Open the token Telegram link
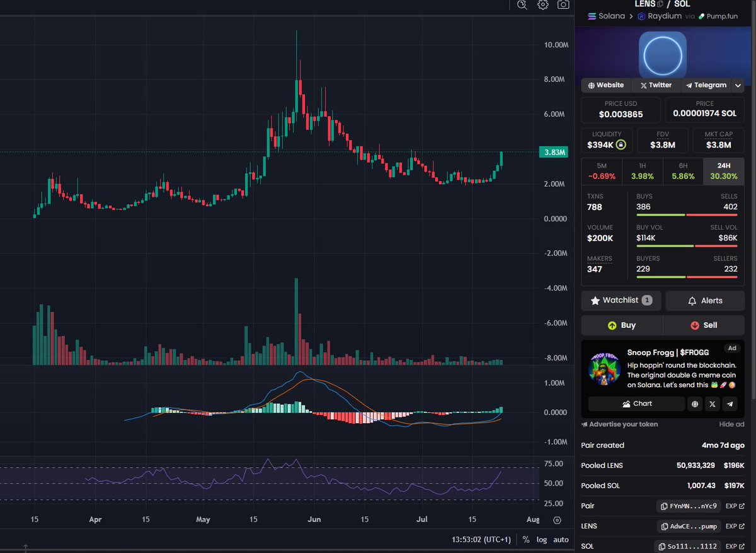 (706, 85)
